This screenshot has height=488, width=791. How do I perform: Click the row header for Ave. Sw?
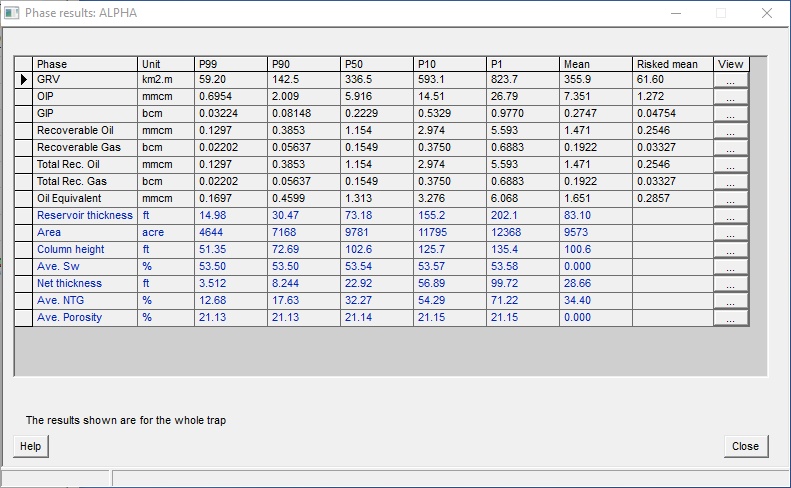pyautogui.click(x=23, y=267)
